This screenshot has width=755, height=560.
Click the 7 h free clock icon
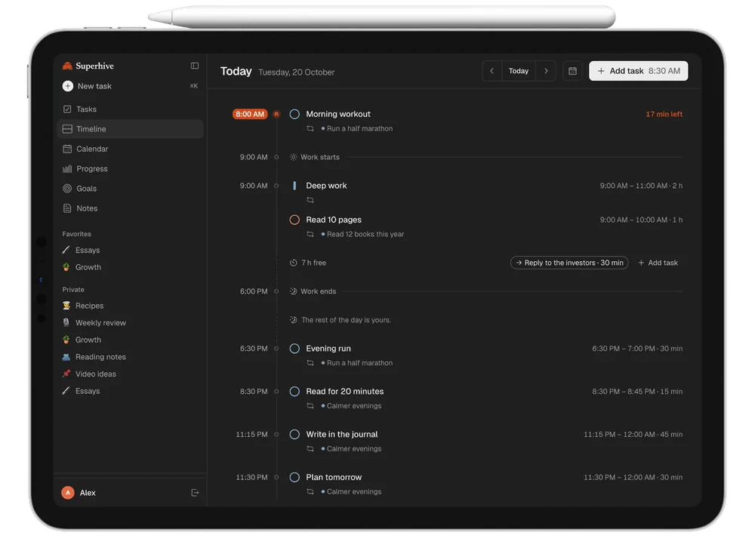tap(293, 263)
